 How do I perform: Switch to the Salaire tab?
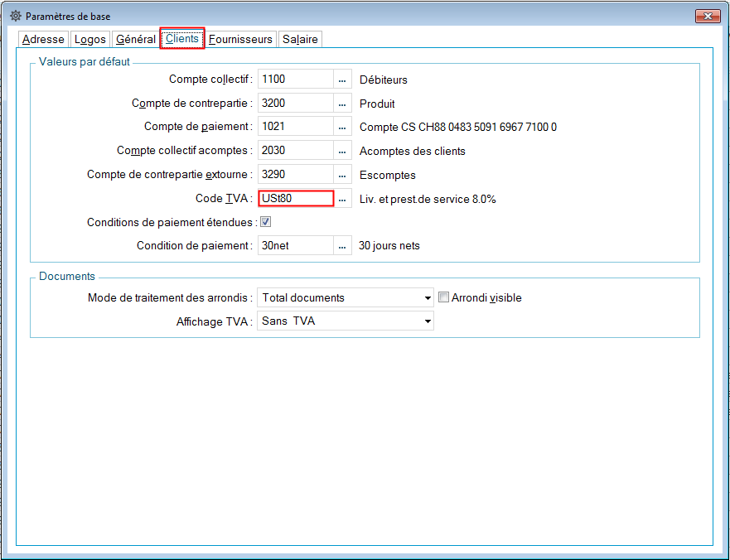click(299, 39)
